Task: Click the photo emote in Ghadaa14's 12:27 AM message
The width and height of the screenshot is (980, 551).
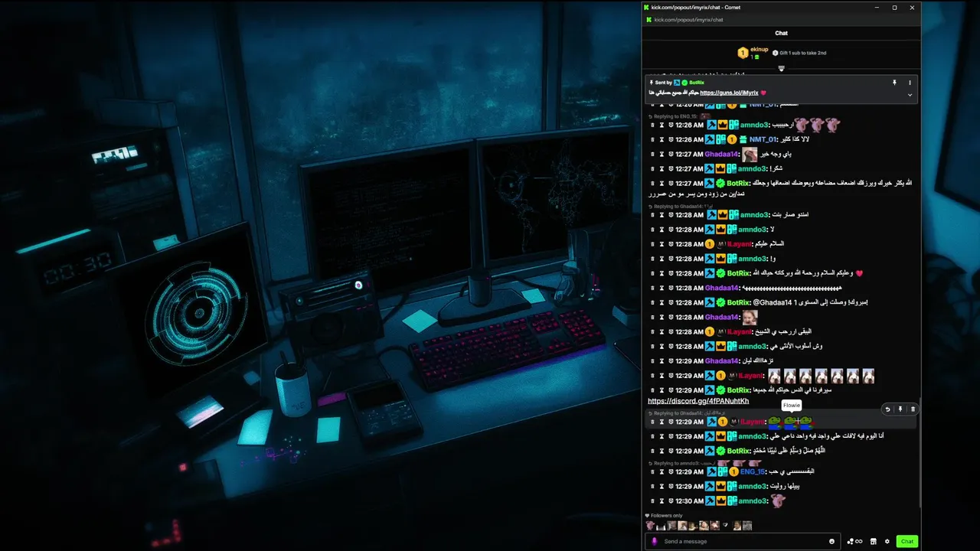Action: (750, 155)
